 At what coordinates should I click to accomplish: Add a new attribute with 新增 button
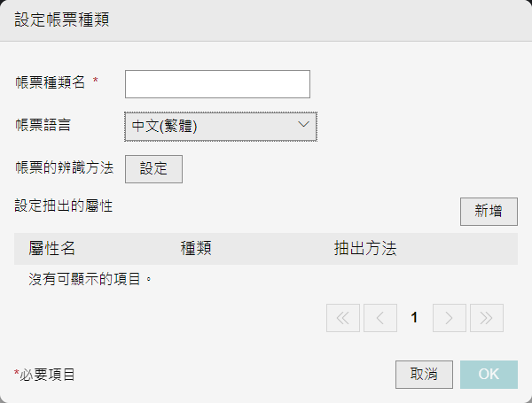(x=489, y=212)
